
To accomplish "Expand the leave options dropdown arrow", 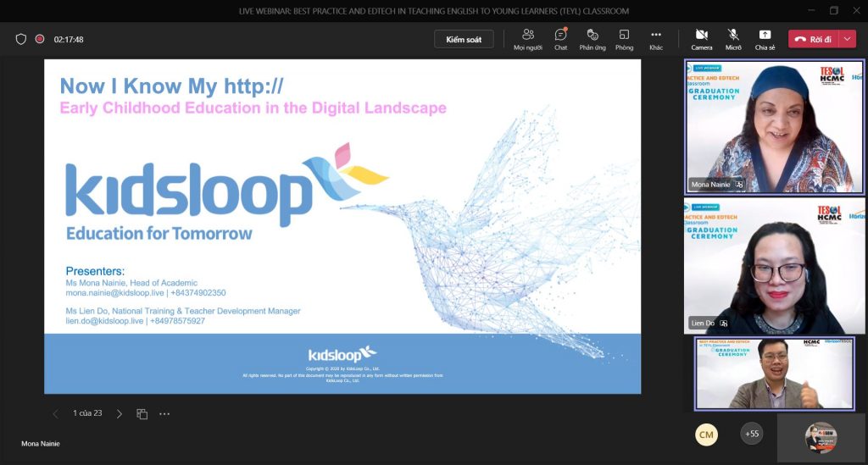I will pos(847,39).
